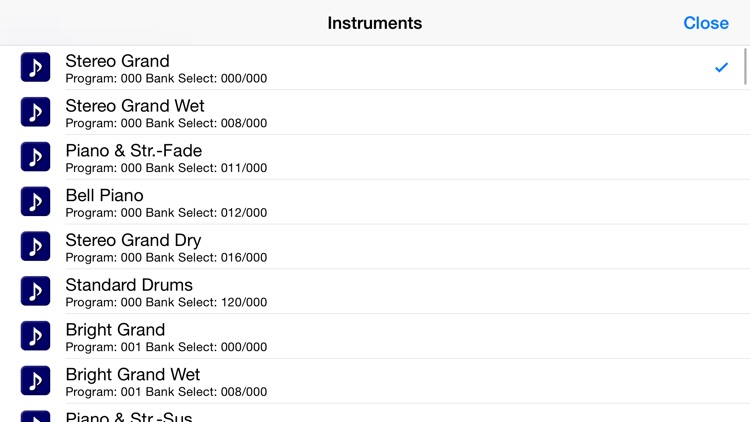Click the checkmark on the Stereo Grand row
Viewport: 750px width, 422px height.
point(721,67)
